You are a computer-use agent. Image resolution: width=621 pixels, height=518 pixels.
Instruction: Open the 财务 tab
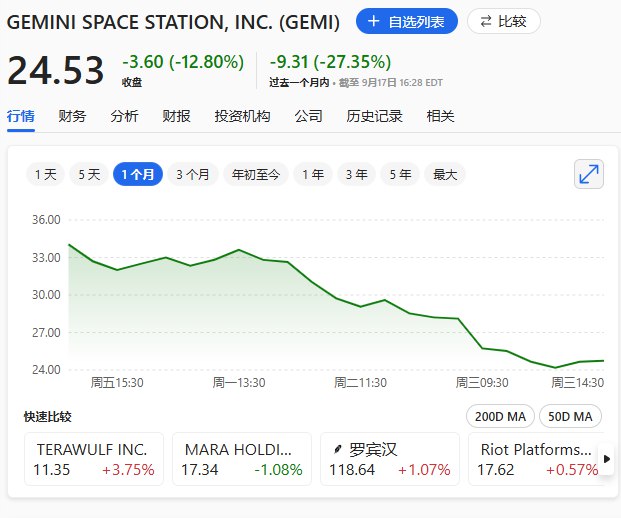click(72, 116)
